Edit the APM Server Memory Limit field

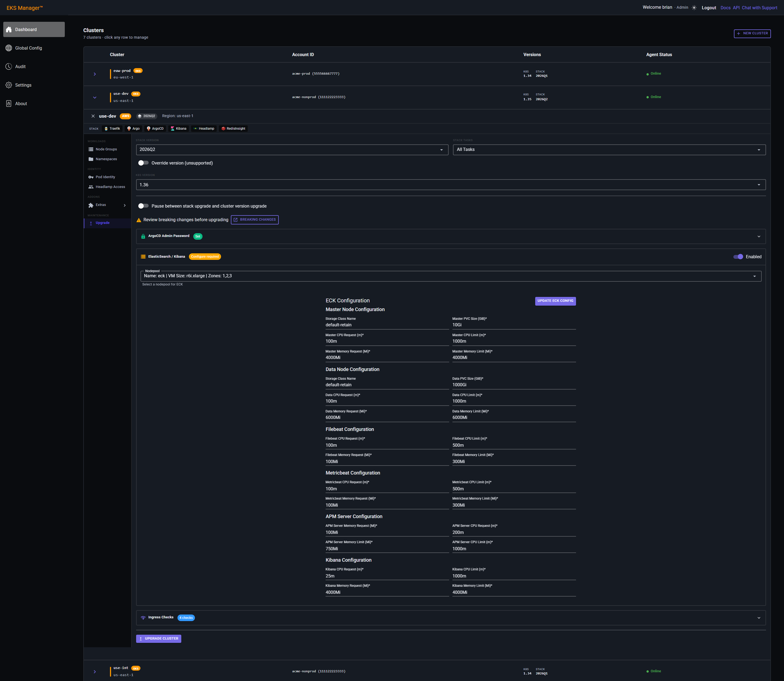pyautogui.click(x=387, y=549)
